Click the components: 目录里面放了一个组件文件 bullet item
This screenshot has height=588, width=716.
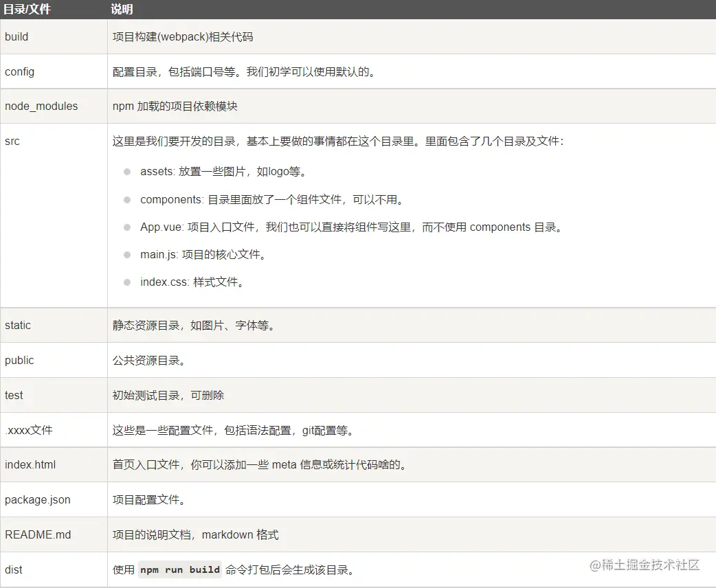(272, 199)
